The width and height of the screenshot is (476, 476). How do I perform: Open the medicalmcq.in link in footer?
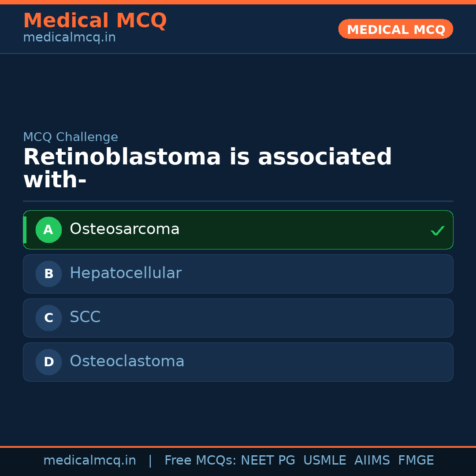tap(89, 461)
